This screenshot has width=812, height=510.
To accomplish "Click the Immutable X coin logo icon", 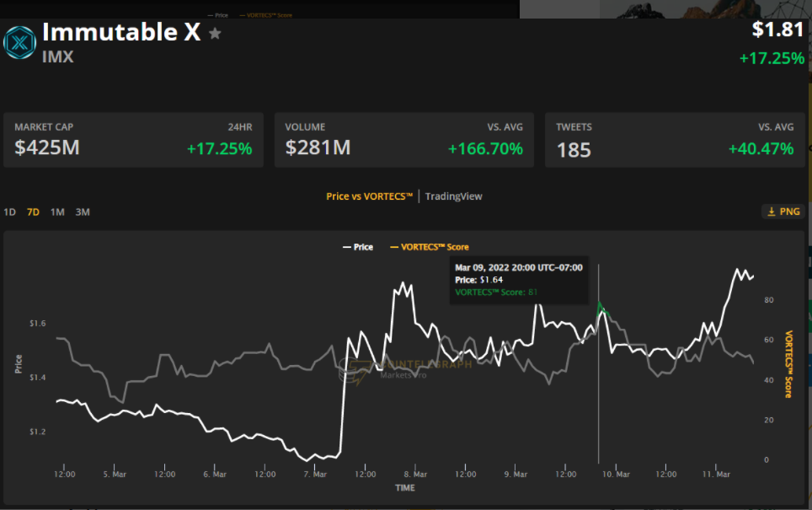I will click(x=19, y=42).
